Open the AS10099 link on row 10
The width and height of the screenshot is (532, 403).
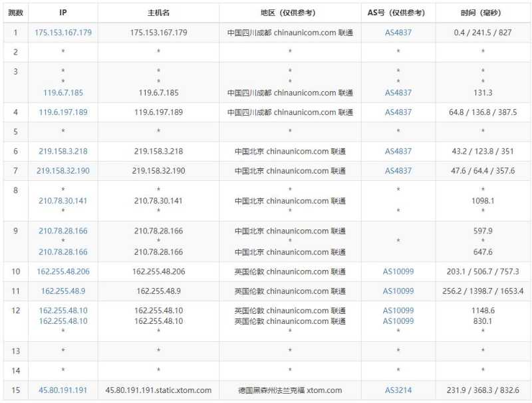click(x=398, y=271)
